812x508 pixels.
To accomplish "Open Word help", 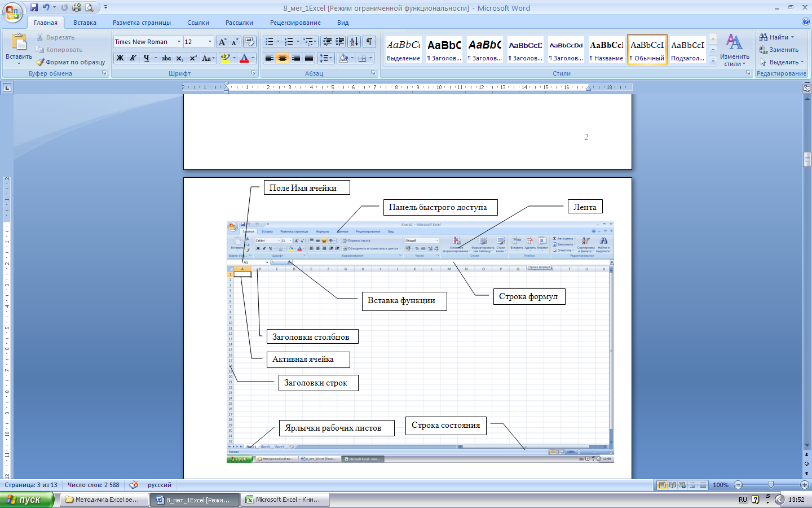I will click(x=805, y=22).
